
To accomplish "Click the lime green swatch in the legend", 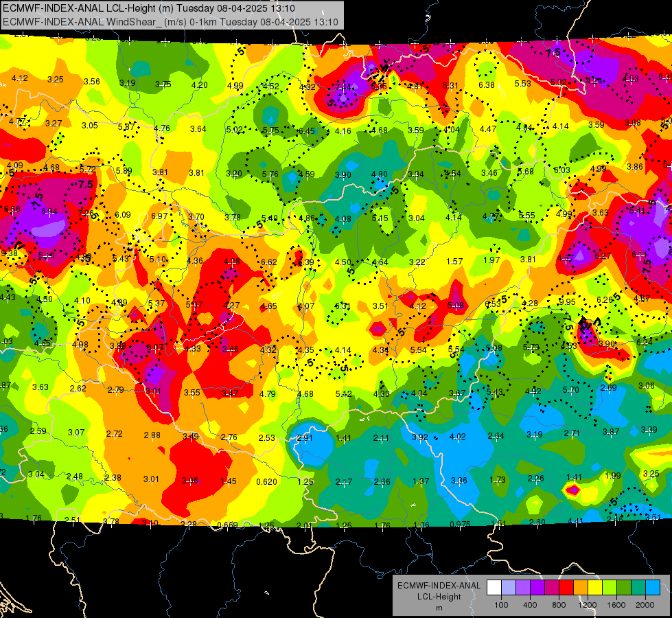I will point(610,588).
